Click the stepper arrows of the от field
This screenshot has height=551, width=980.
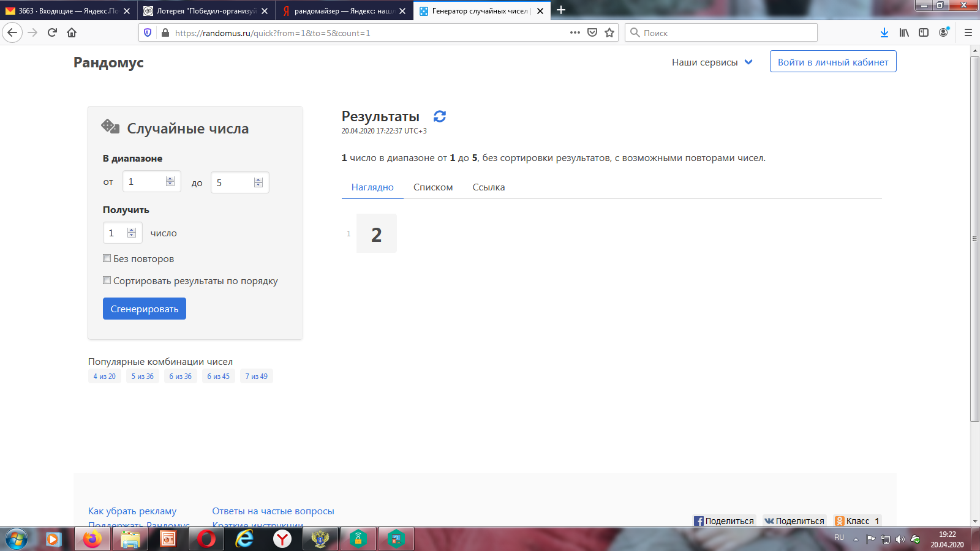coord(170,181)
